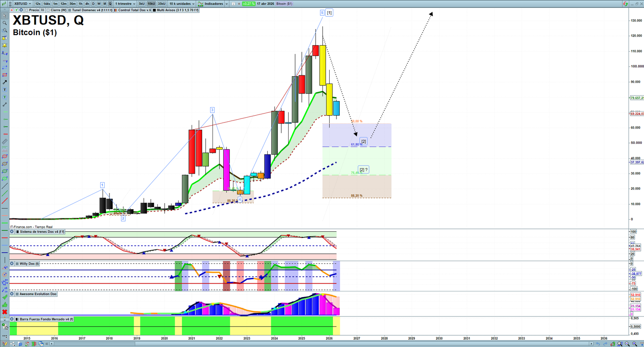Close the Sistema de trenes Doc panel

pyautogui.click(x=12, y=232)
